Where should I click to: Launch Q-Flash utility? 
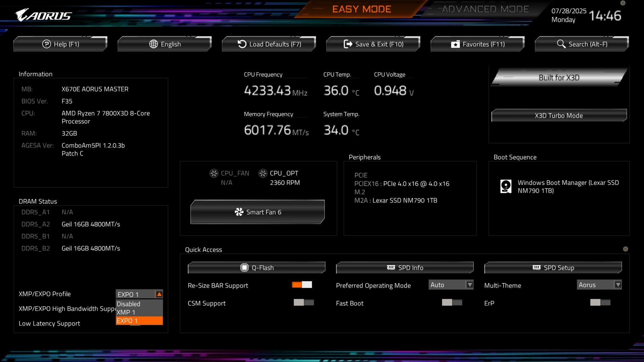257,267
